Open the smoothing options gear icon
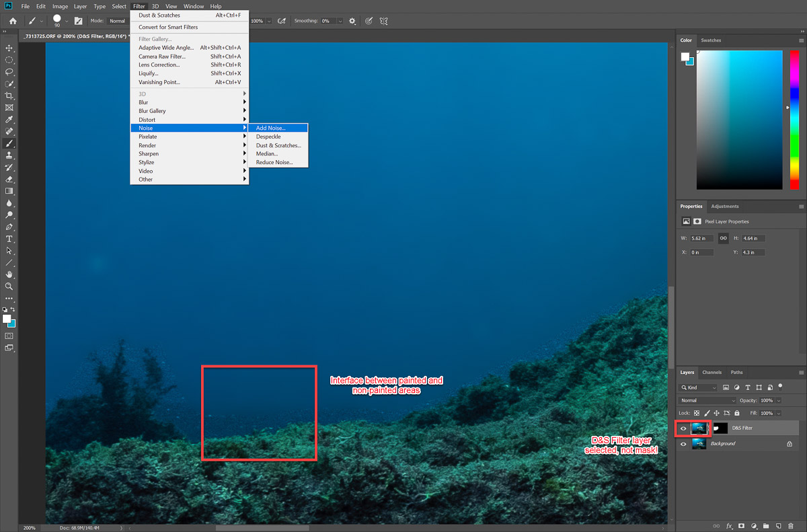Image resolution: width=807 pixels, height=532 pixels. click(352, 21)
